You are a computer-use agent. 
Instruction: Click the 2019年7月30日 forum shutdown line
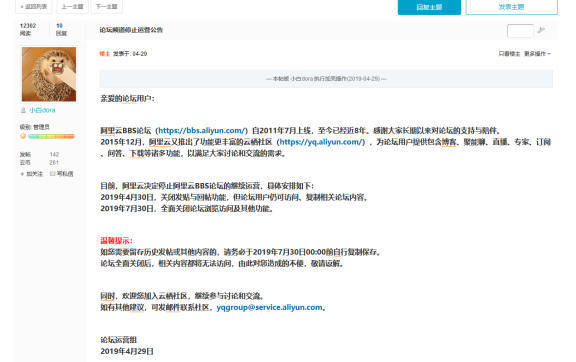[x=187, y=209]
